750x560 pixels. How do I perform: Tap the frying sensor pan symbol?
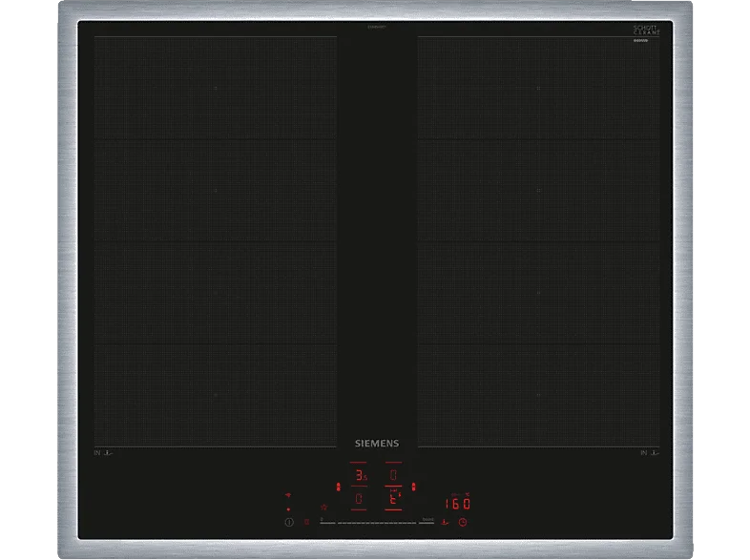pos(445,522)
